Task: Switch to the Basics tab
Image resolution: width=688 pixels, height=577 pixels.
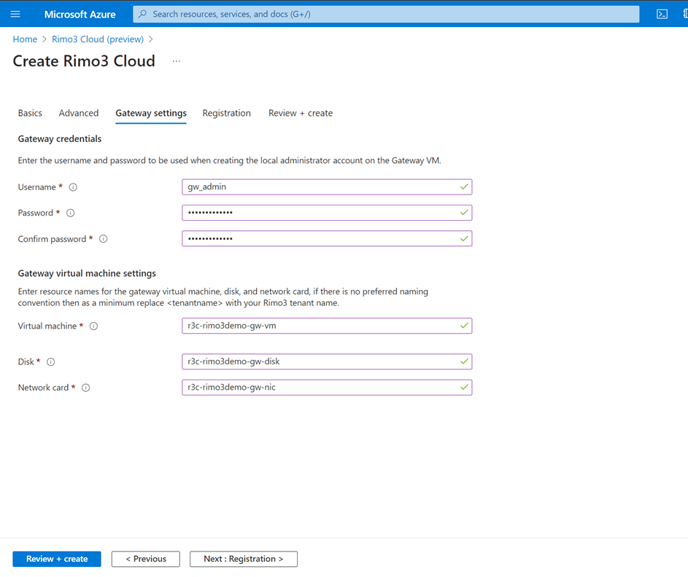Action: click(30, 113)
